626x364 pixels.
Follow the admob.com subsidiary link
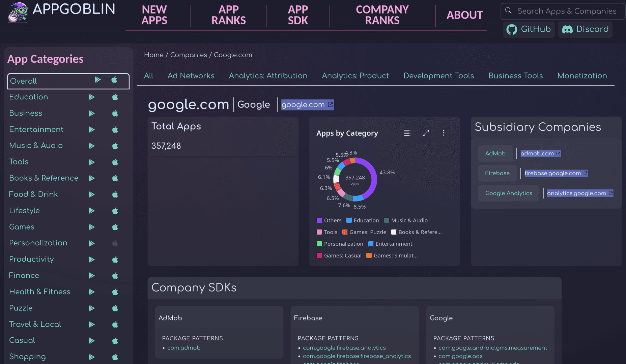(x=538, y=153)
